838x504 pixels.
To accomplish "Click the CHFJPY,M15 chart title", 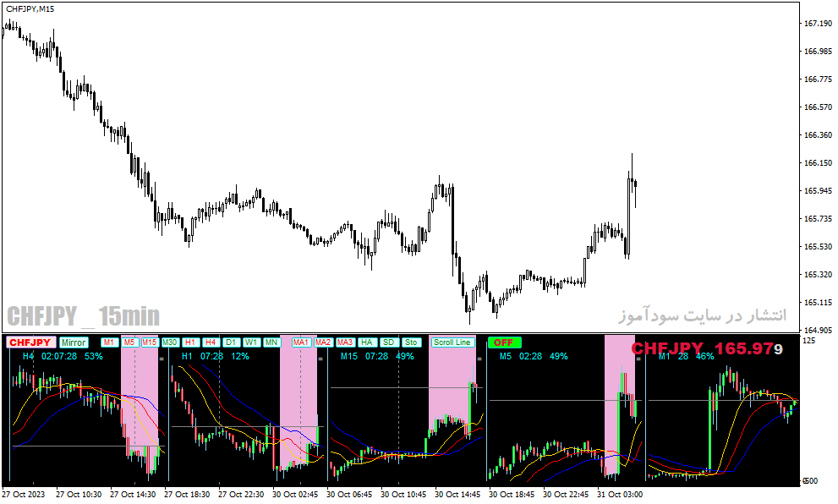I will (30, 9).
